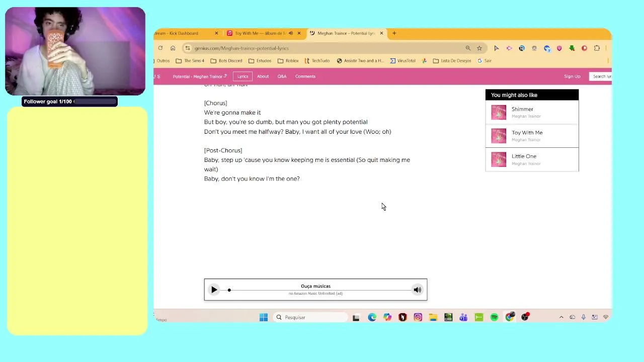
Task: Open The Sims 4 bookmark folder
Action: tap(190, 61)
